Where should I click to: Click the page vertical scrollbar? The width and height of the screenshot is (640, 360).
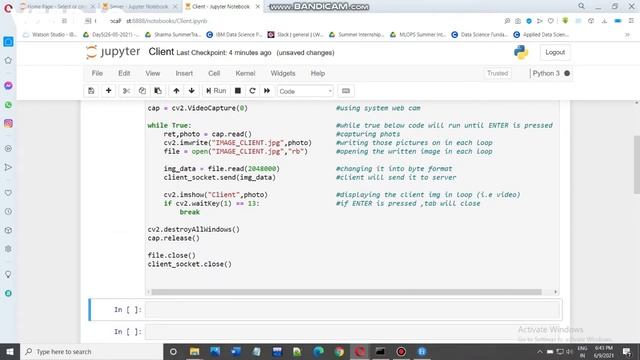[637, 164]
